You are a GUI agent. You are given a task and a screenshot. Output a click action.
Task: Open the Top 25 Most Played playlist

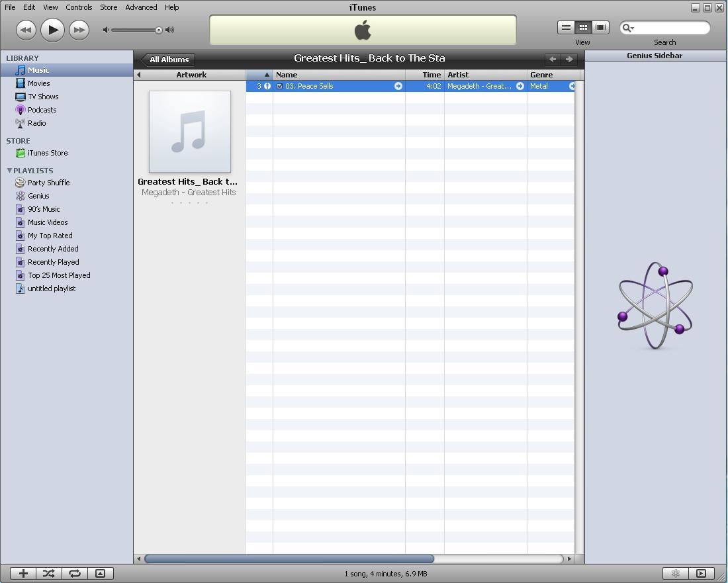click(x=67, y=275)
